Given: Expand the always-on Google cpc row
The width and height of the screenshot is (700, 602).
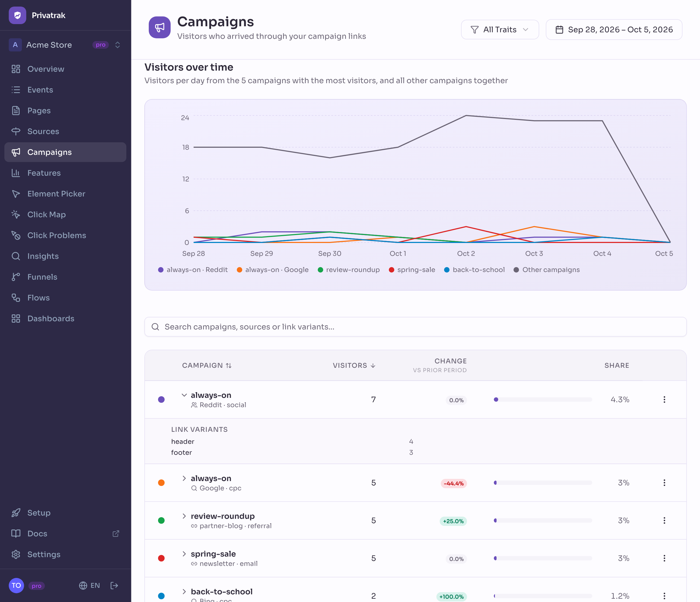Looking at the screenshot, I should [184, 478].
